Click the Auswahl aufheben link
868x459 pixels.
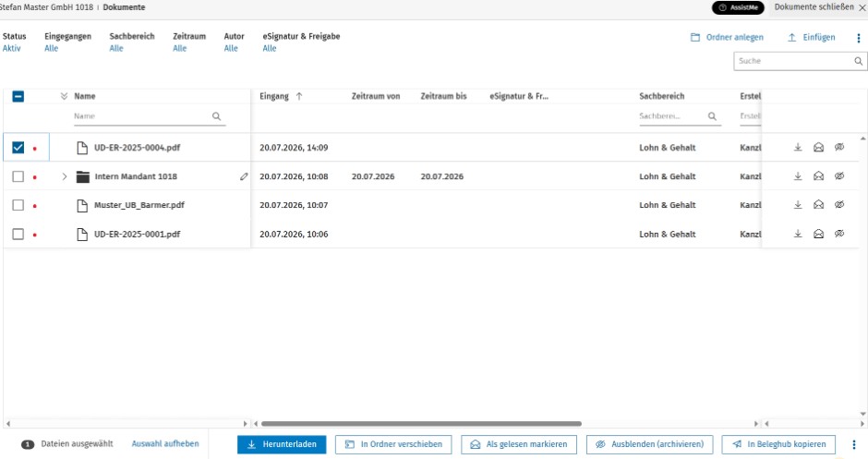[165, 444]
